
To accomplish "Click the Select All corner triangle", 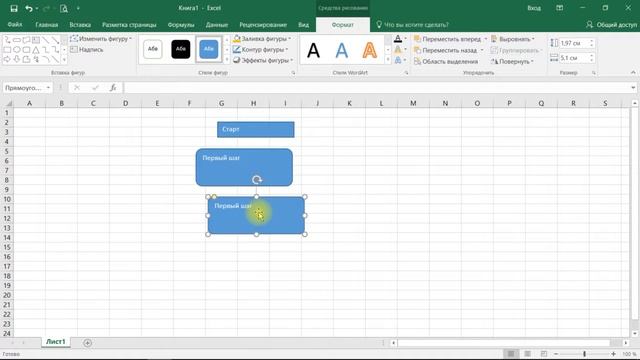I will (x=8, y=103).
